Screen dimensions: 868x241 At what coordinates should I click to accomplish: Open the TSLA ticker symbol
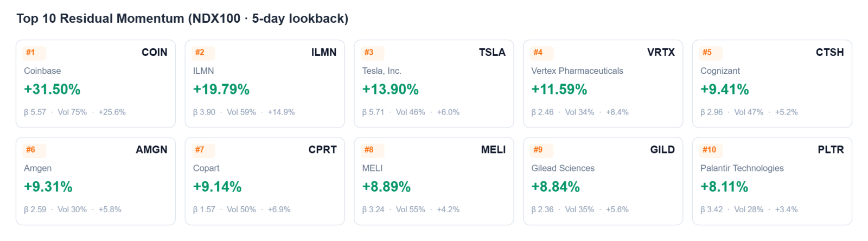pos(492,52)
